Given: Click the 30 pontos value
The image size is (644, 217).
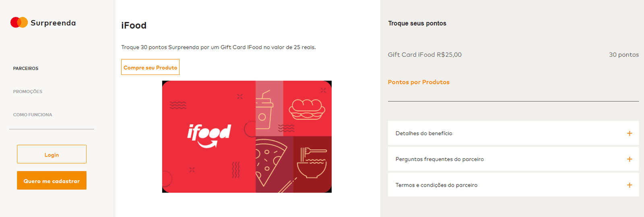Looking at the screenshot, I should [x=624, y=55].
